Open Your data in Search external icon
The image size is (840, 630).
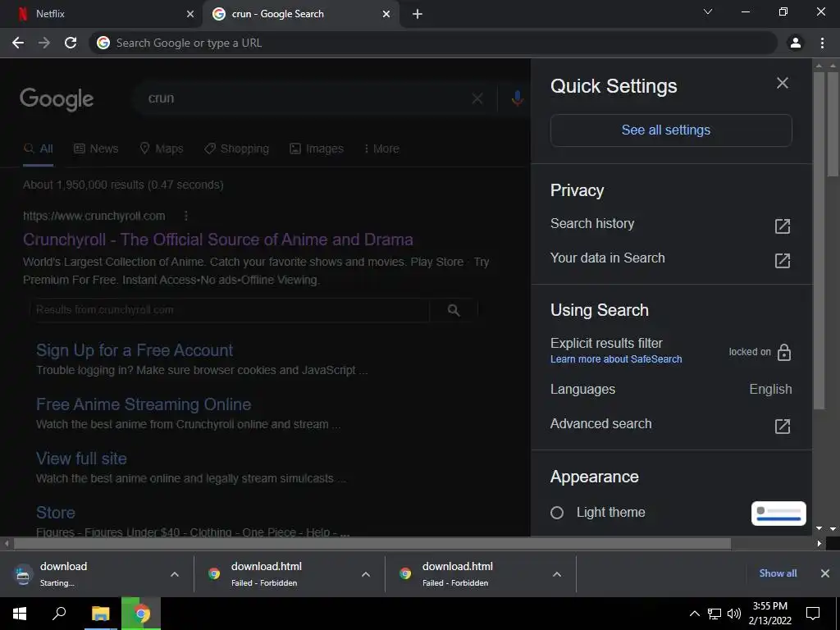click(782, 260)
